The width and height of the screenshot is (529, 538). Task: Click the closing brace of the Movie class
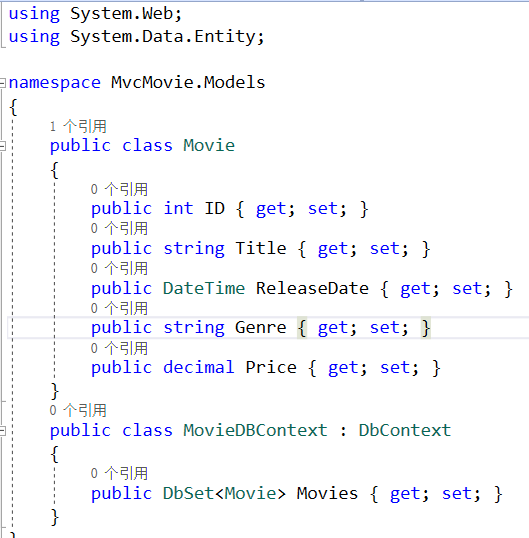tap(55, 391)
